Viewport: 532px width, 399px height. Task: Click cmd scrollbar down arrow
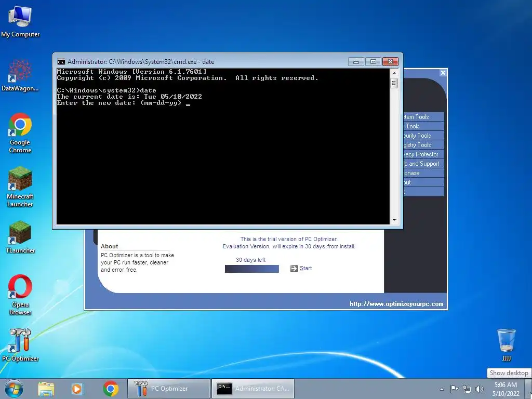[394, 220]
